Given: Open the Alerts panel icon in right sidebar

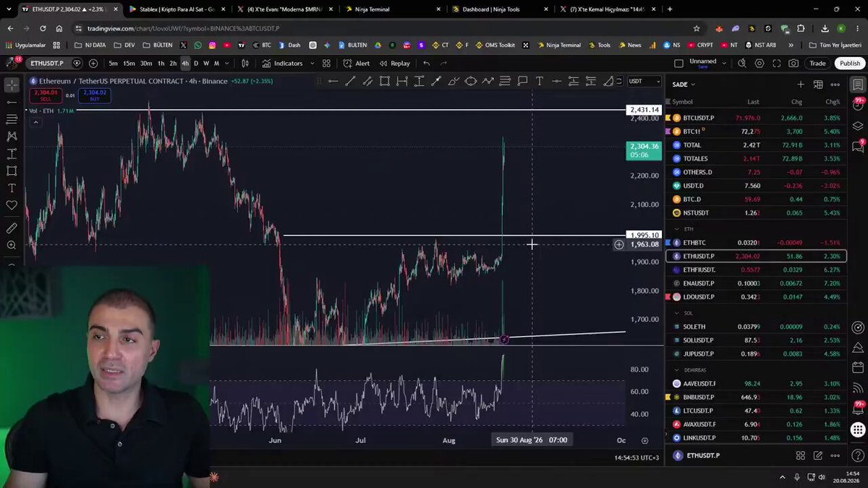Looking at the screenshot, I should point(858,105).
